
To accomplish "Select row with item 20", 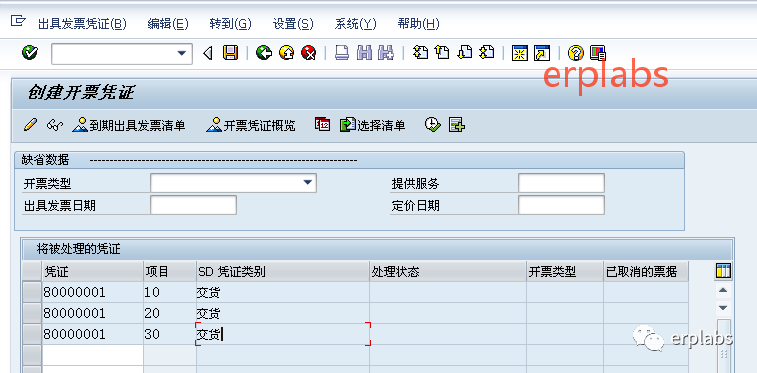I will (32, 314).
